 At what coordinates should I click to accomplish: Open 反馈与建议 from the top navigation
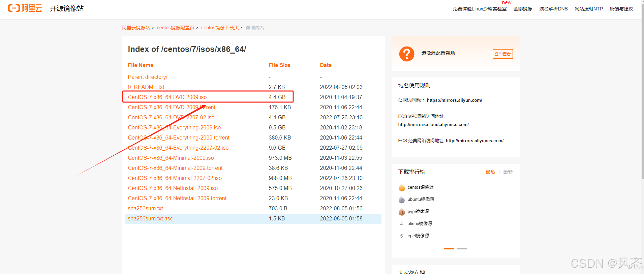click(621, 9)
